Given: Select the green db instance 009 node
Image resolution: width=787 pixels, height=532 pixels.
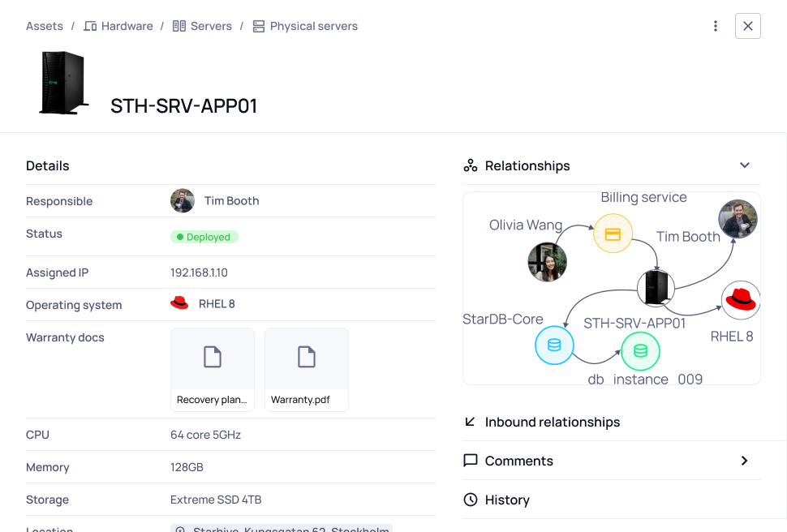Looking at the screenshot, I should [640, 350].
